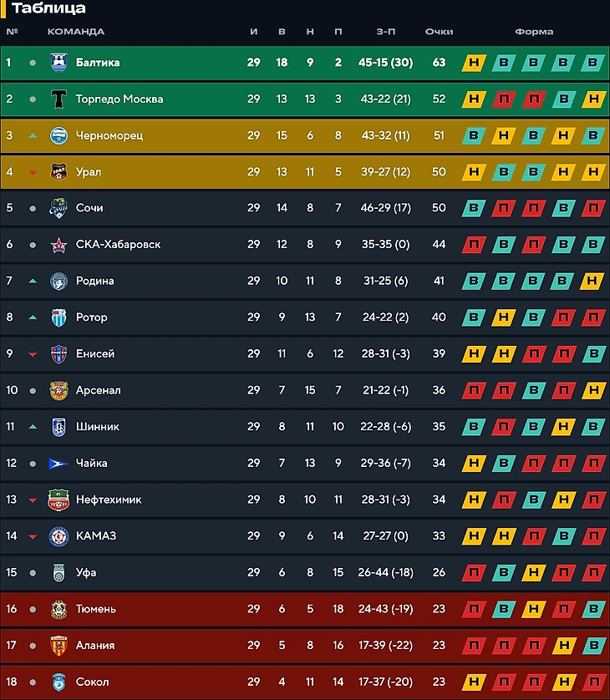Sort by the З-П column header

click(385, 32)
